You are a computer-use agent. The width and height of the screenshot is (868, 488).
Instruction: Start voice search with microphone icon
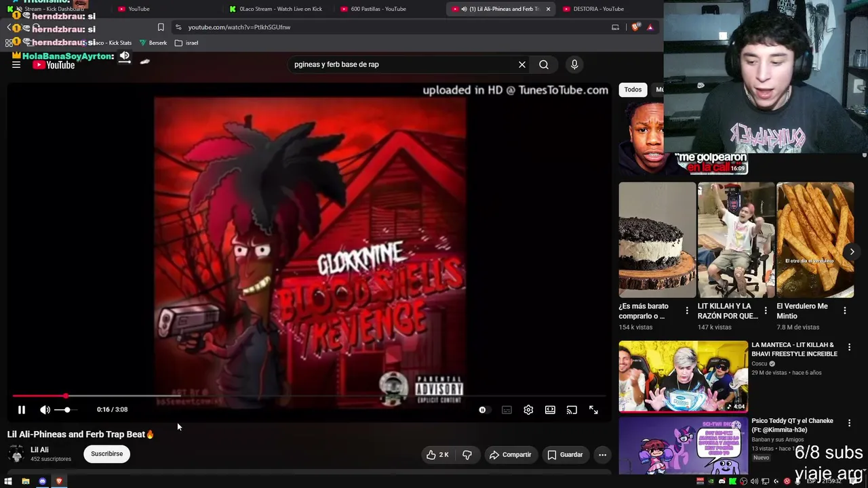(x=574, y=64)
